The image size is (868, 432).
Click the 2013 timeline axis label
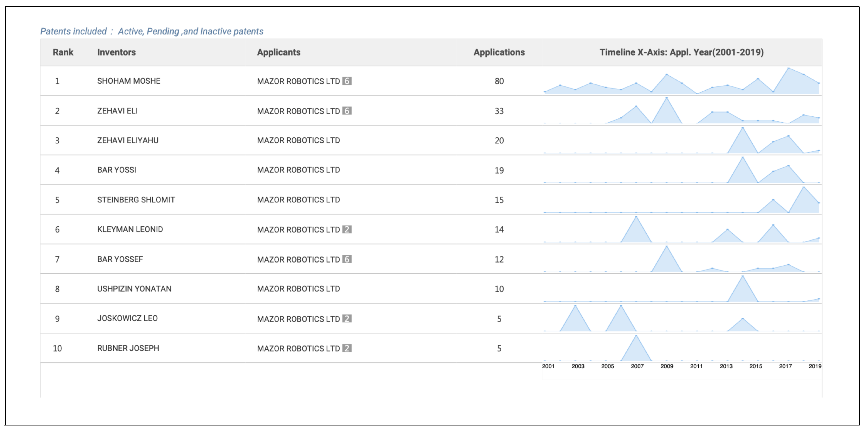(726, 366)
